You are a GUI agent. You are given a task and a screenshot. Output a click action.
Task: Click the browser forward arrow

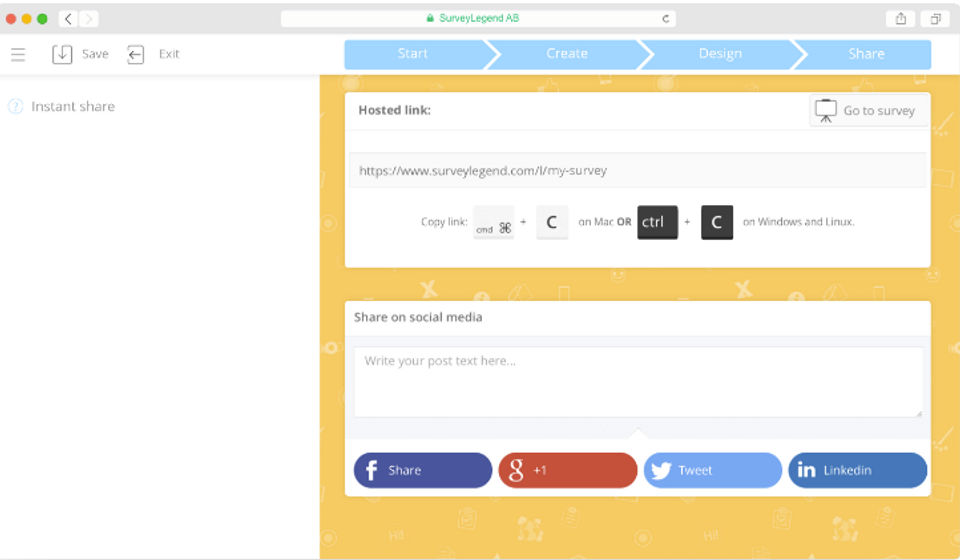click(89, 19)
